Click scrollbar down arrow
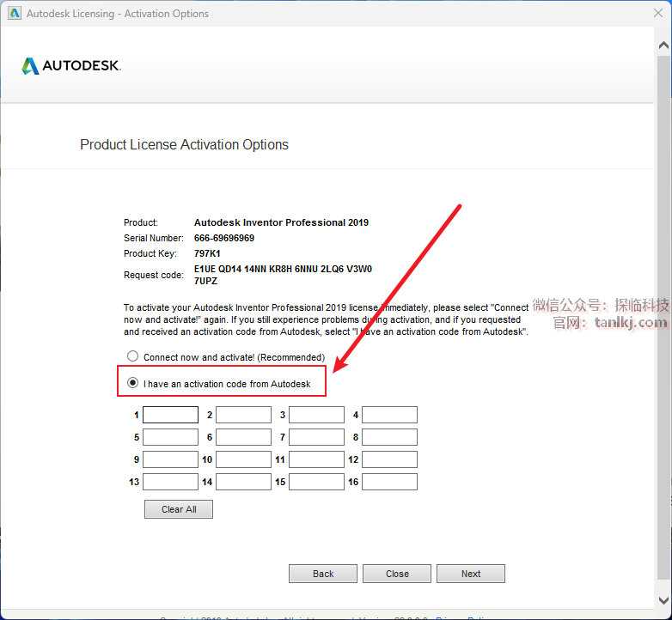 point(663,600)
